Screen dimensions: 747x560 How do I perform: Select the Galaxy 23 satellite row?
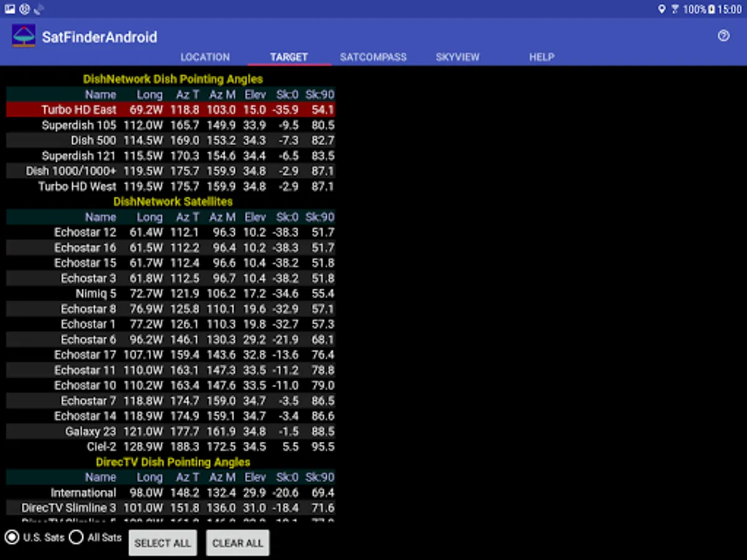pyautogui.click(x=171, y=431)
